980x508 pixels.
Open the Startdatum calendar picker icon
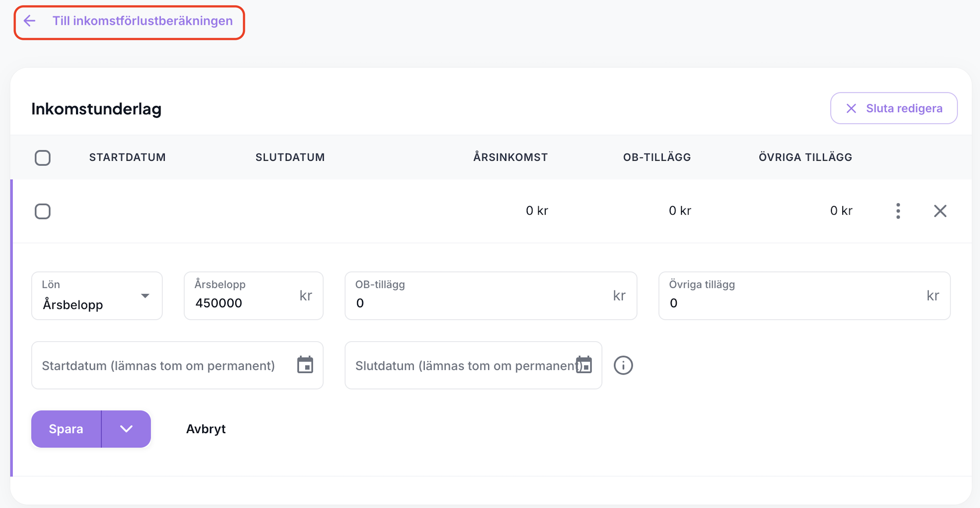point(305,365)
